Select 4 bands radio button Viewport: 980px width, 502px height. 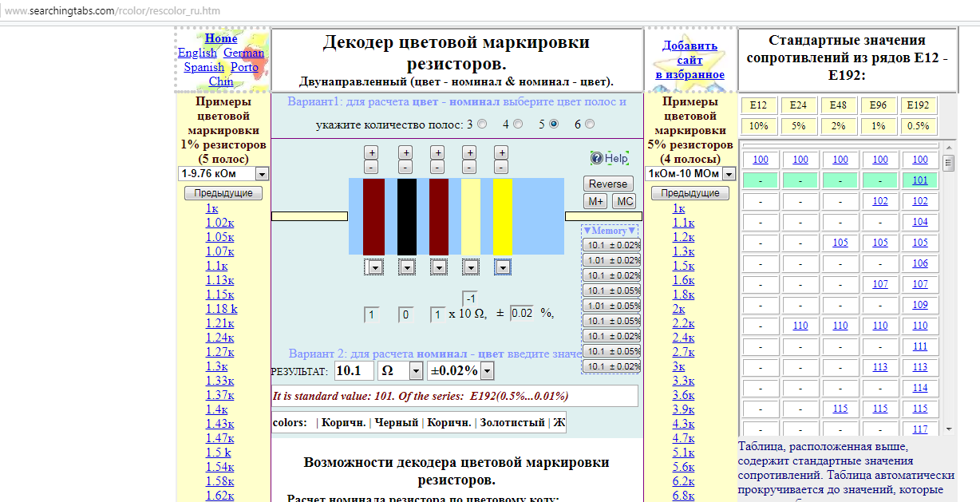point(519,124)
